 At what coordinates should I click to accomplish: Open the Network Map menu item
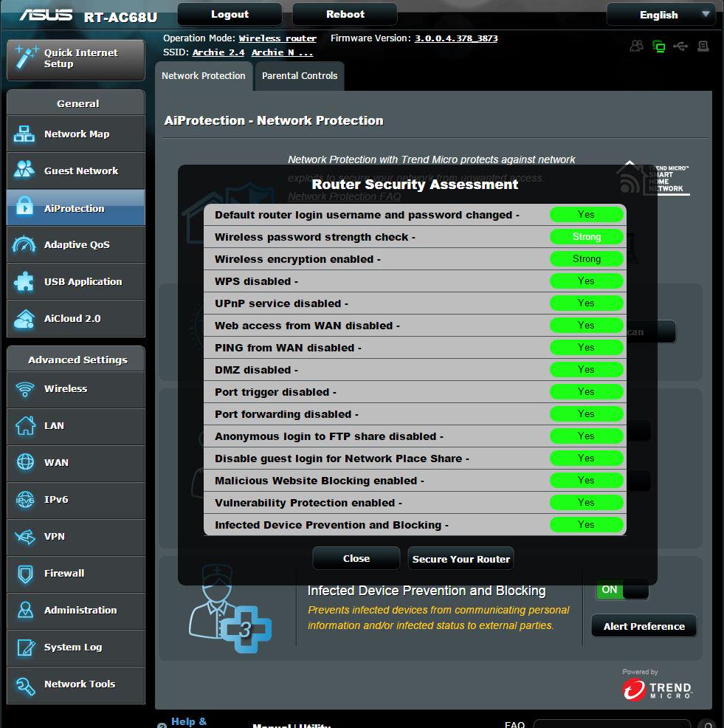(x=76, y=134)
